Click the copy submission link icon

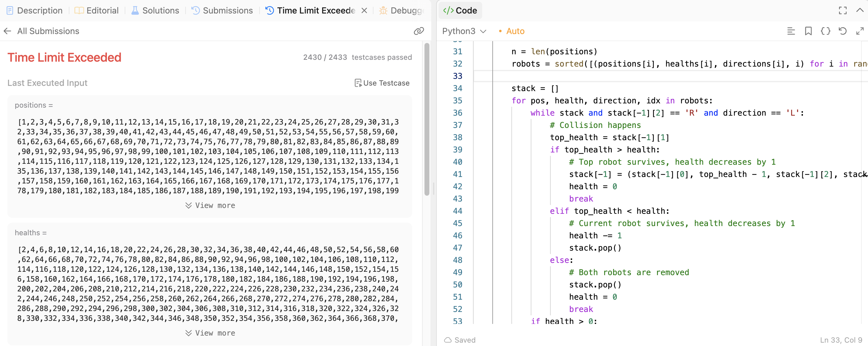click(x=419, y=31)
